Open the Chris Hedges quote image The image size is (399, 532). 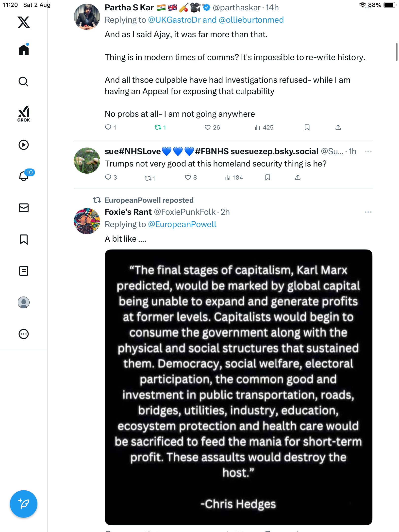pos(238,387)
